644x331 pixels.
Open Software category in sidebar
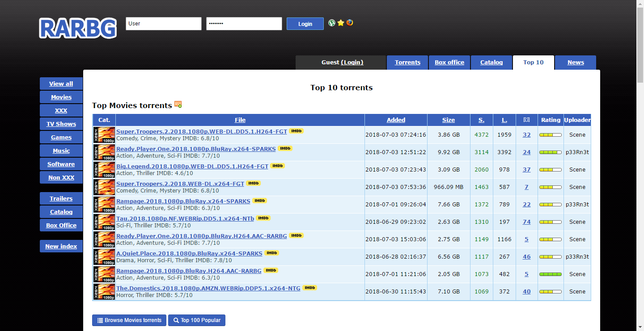[61, 164]
